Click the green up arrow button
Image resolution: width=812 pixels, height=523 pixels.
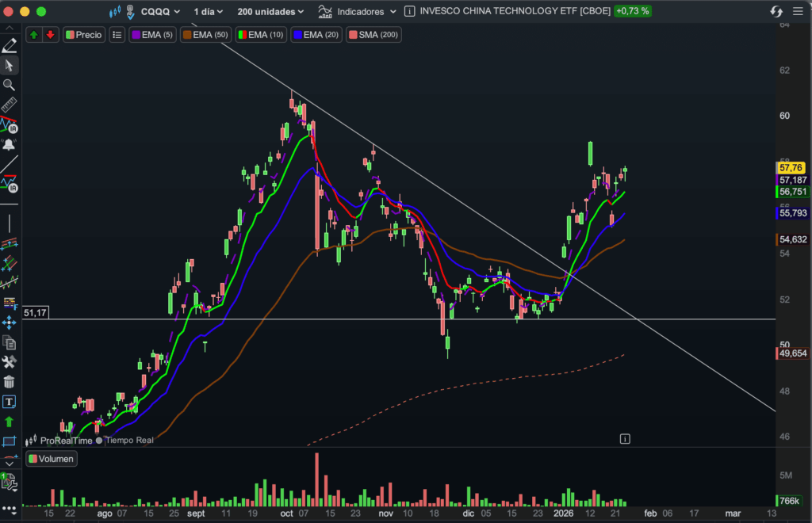pyautogui.click(x=34, y=35)
